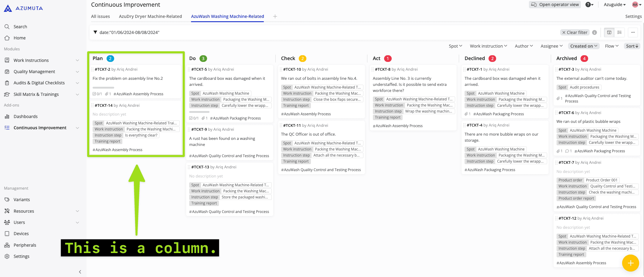Expand the Work Instructions sidebar module
This screenshot has height=277, width=644.
(77, 60)
